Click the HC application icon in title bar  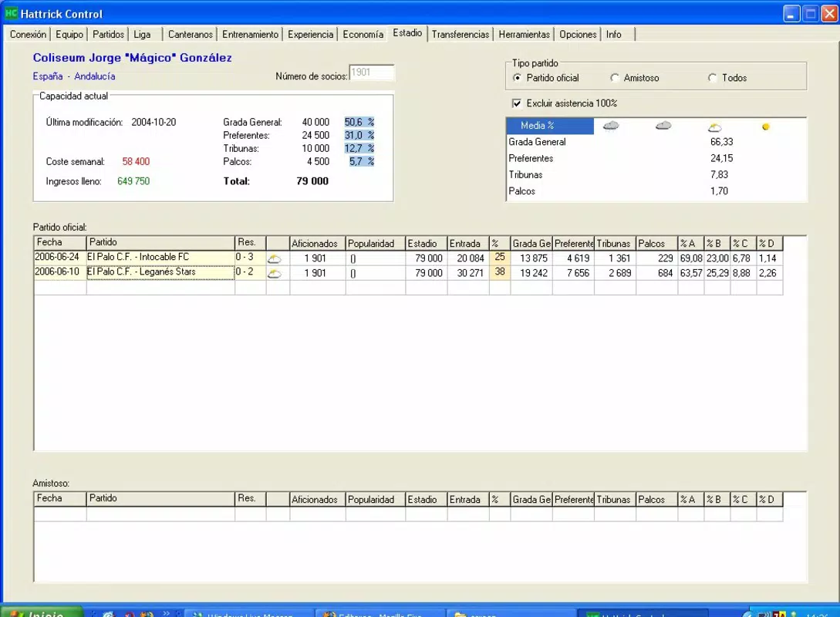point(11,13)
